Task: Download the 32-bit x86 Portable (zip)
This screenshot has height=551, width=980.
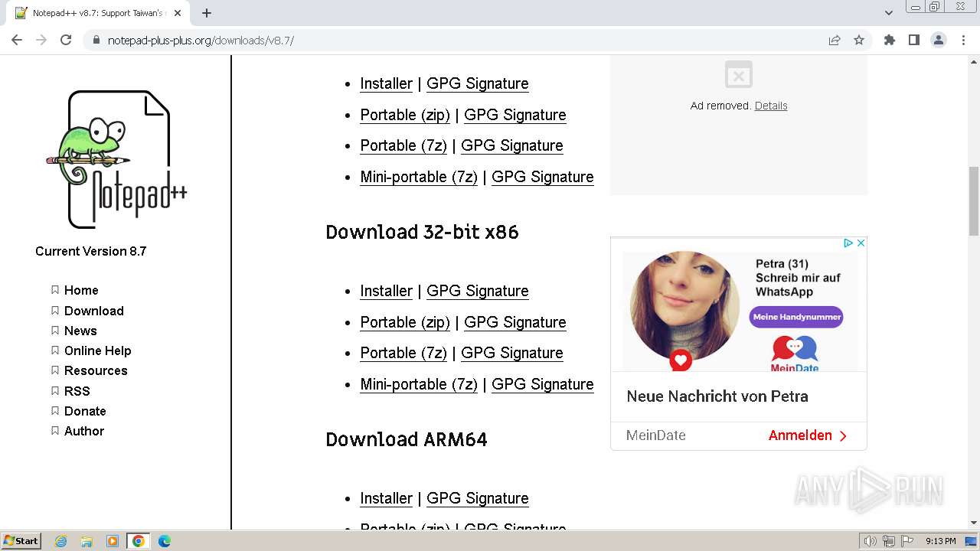Action: pos(405,322)
